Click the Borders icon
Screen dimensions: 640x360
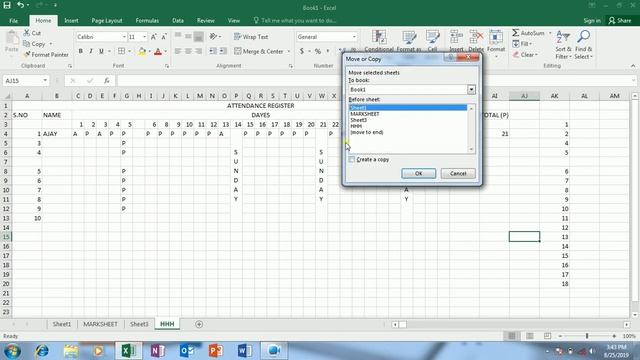[x=122, y=51]
